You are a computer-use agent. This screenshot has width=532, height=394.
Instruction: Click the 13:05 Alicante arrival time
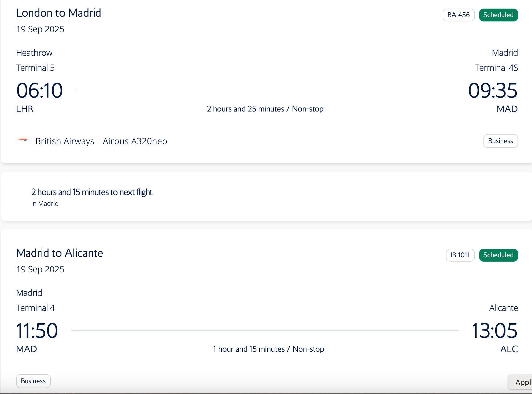pyautogui.click(x=494, y=331)
